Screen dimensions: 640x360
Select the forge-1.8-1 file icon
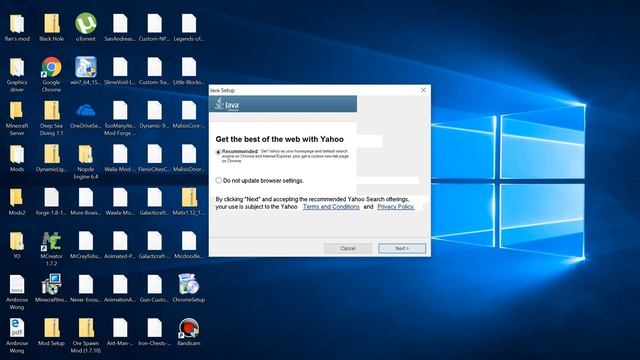point(51,201)
